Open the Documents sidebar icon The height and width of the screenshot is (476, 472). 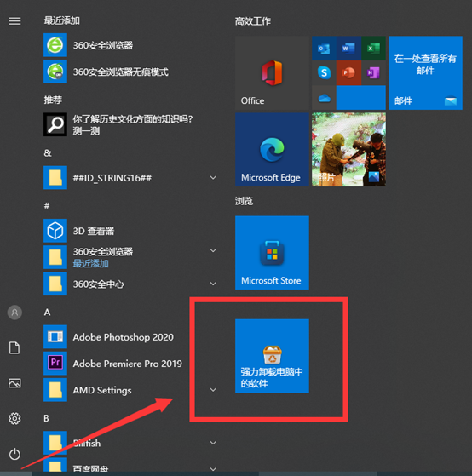click(14, 348)
